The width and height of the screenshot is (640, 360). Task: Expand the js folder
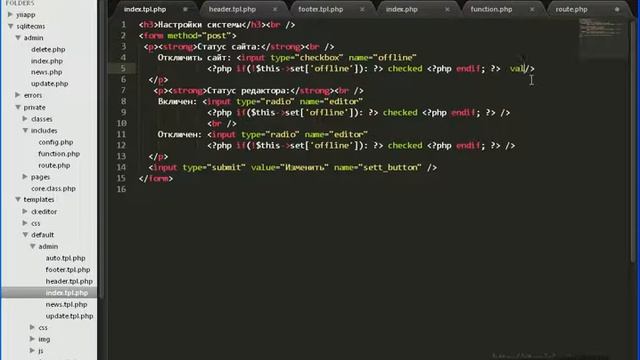33,350
